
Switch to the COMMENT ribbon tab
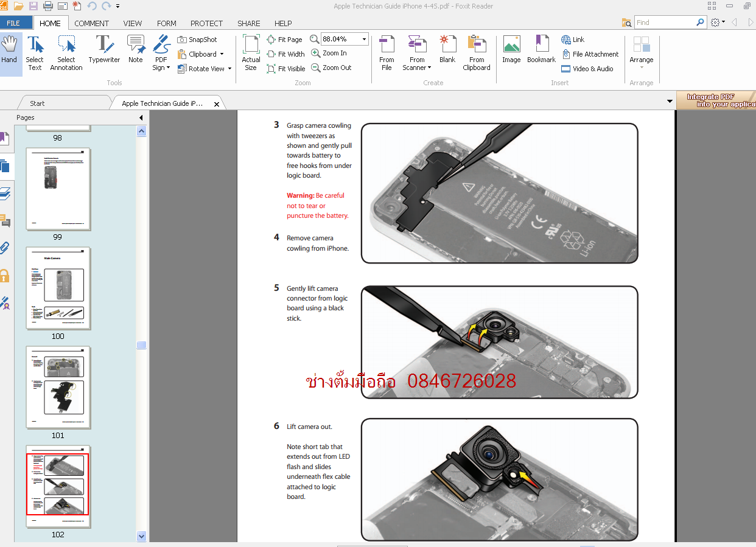(x=92, y=23)
